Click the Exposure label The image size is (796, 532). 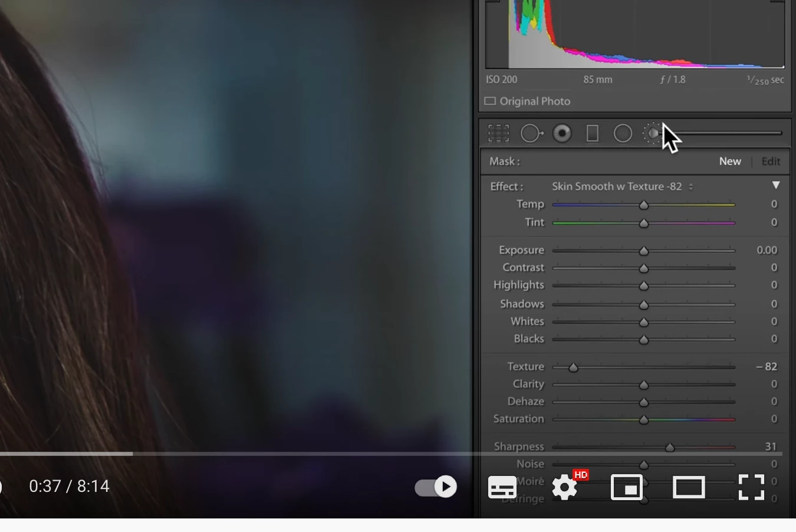tap(521, 250)
